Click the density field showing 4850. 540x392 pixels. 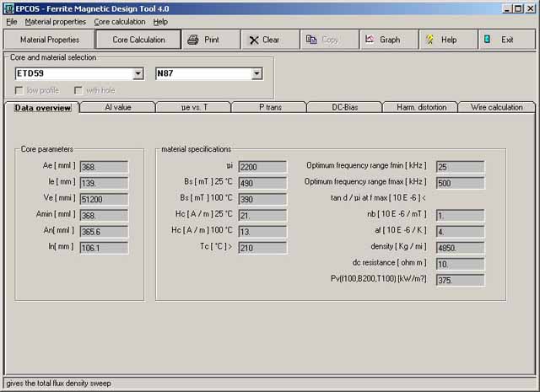(x=460, y=248)
